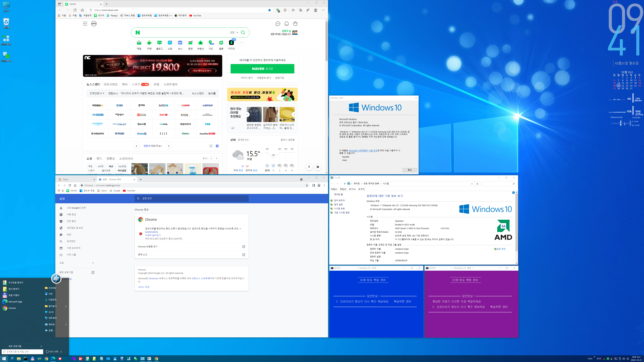Go to next newsstand press page arrow
Image resolution: width=644 pixels, height=362 pixels.
pyautogui.click(x=169, y=146)
